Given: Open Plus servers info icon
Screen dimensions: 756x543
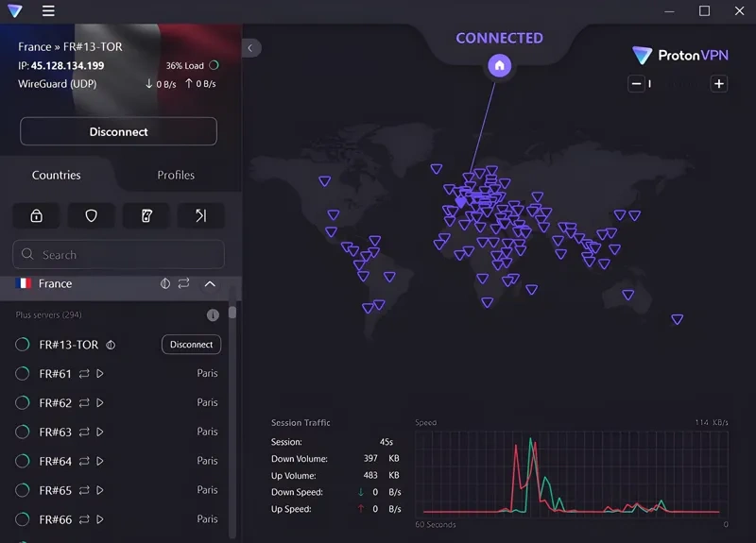Looking at the screenshot, I should coord(213,315).
